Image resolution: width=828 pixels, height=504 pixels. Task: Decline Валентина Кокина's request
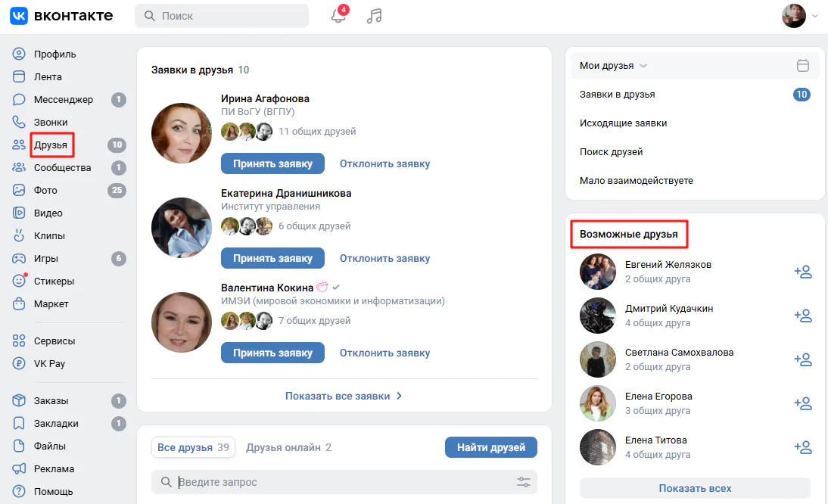click(x=385, y=353)
